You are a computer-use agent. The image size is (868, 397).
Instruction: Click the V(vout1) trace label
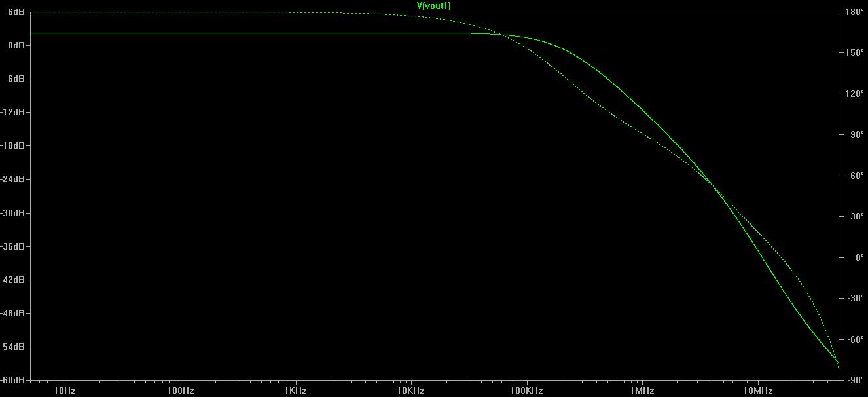coord(434,5)
